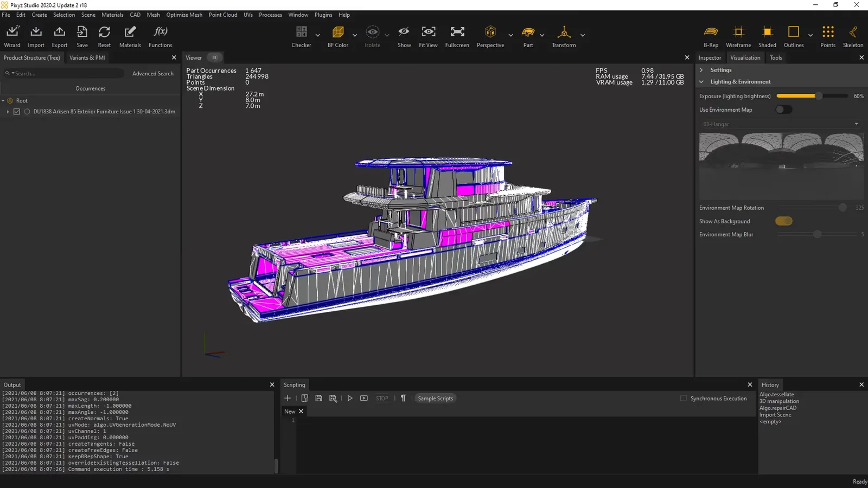Open Outlines dropdown arrow

[x=810, y=35]
